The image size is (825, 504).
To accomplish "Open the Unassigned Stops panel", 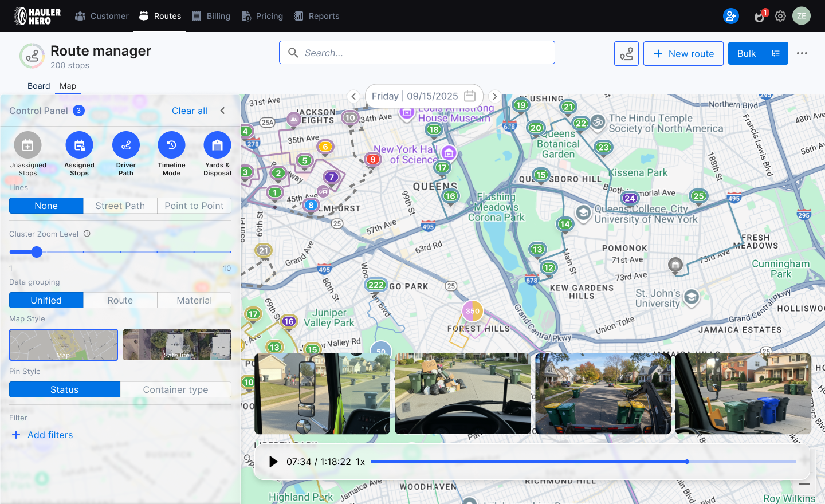I will (27, 145).
